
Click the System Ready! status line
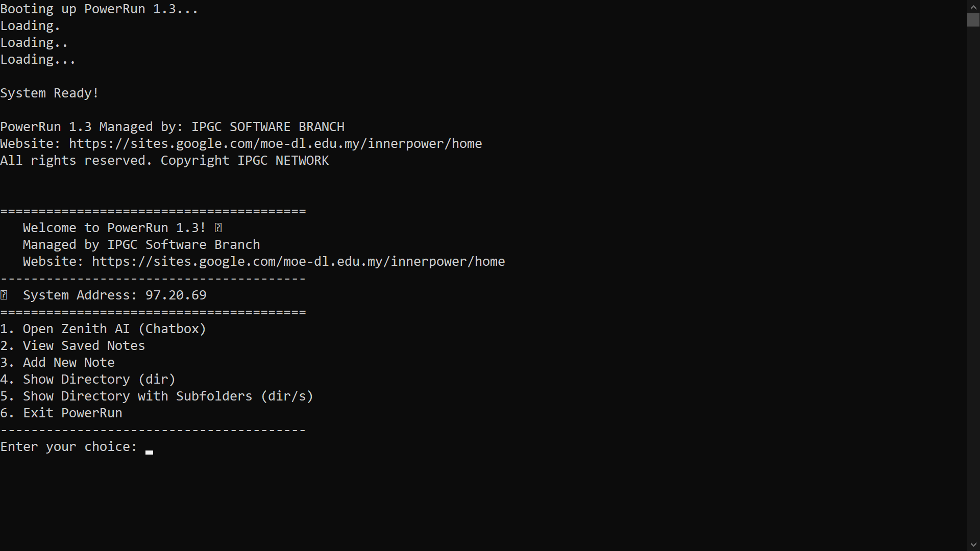50,93
